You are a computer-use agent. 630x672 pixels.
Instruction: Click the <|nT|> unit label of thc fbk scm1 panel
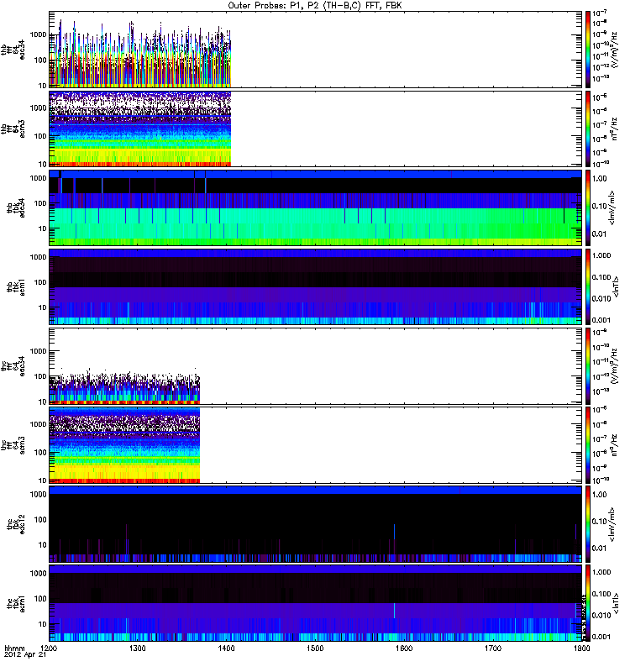coord(617,603)
